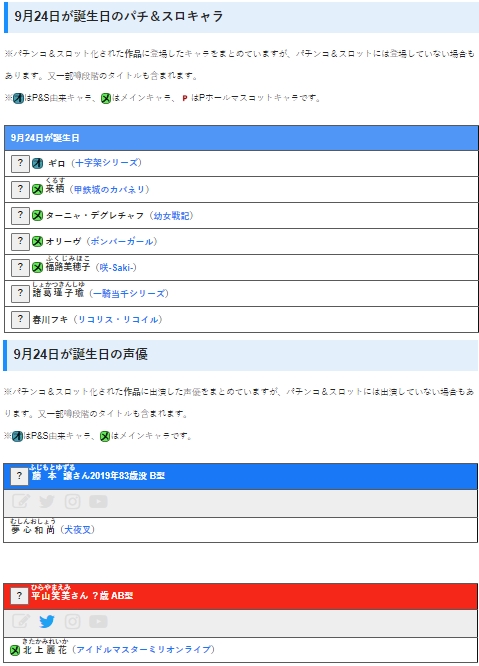Click the character name 北上麗花
The height and width of the screenshot is (666, 479).
(45, 650)
